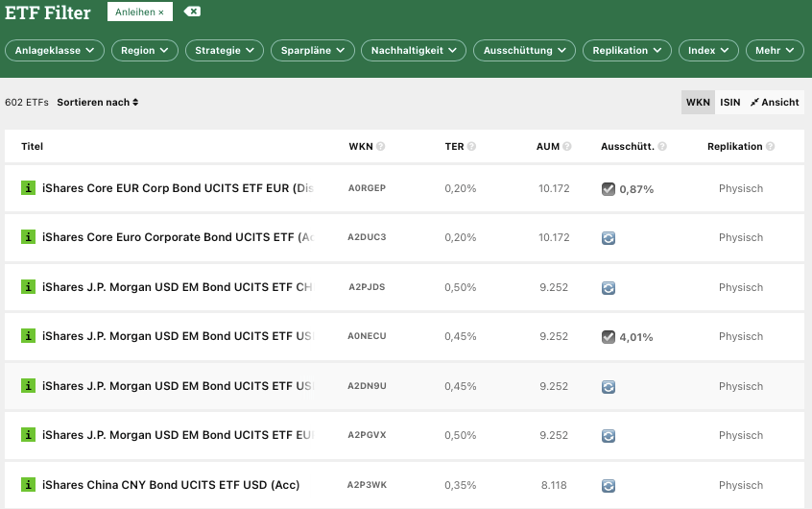Click info icon of ETF with WKN A2DN9U
812x509 pixels.
point(28,386)
